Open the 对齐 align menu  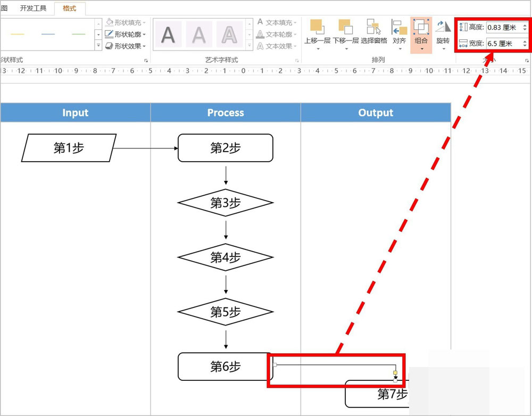click(400, 34)
